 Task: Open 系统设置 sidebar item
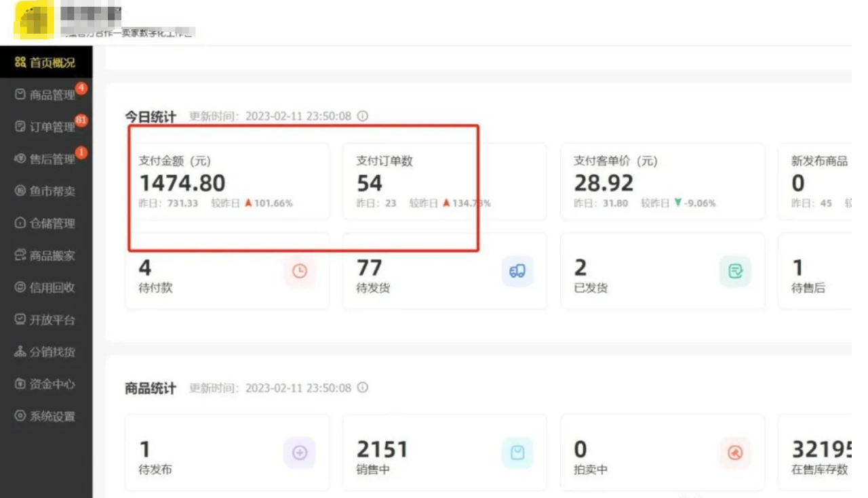46,416
